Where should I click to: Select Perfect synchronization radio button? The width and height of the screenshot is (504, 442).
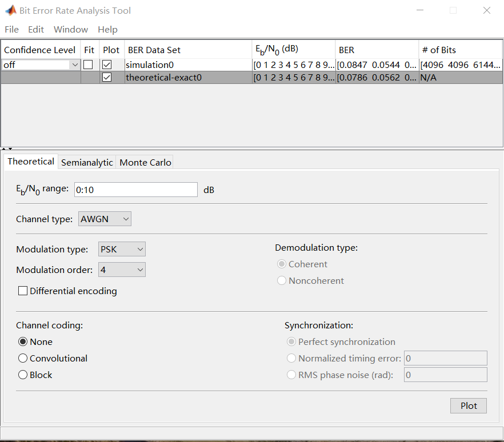click(291, 341)
